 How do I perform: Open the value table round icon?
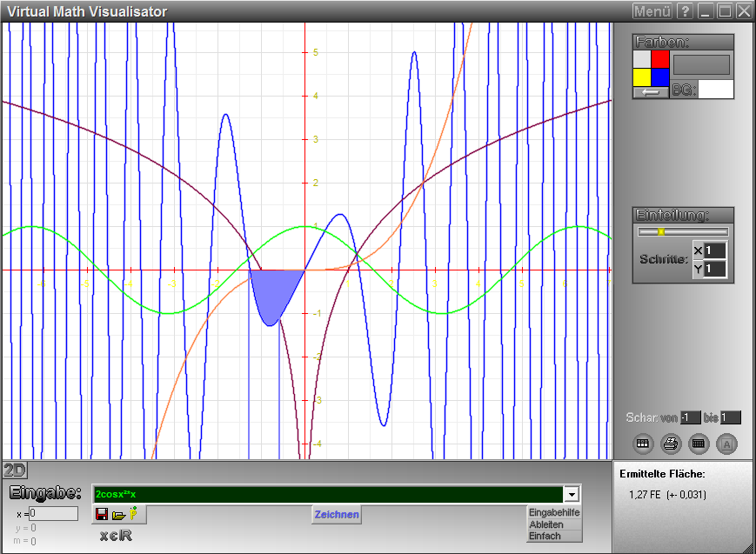tap(643, 444)
